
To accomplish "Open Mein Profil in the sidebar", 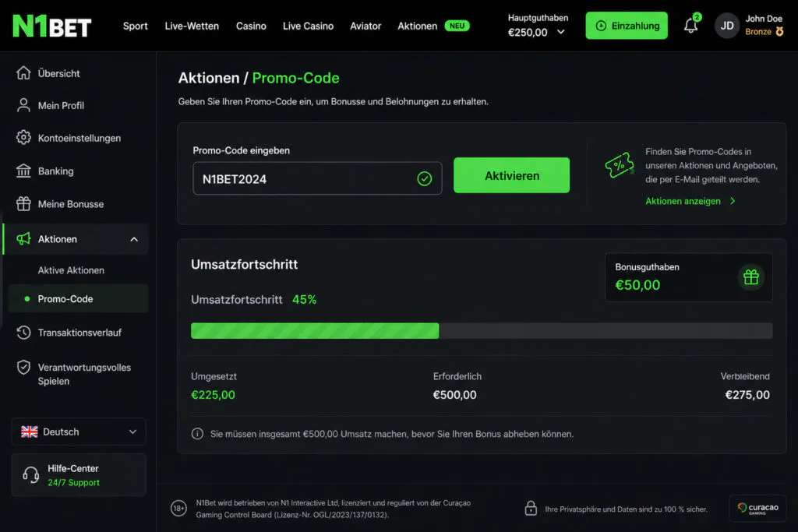I will [61, 106].
